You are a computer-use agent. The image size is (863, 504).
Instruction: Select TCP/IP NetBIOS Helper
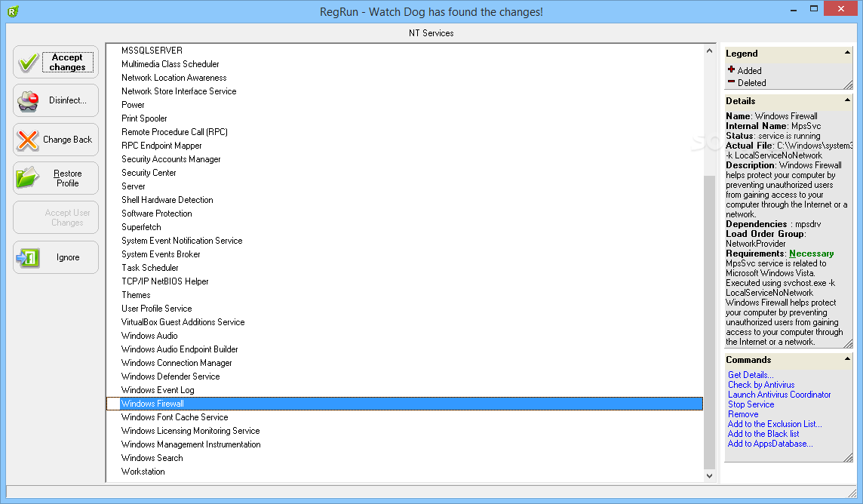pyautogui.click(x=164, y=281)
